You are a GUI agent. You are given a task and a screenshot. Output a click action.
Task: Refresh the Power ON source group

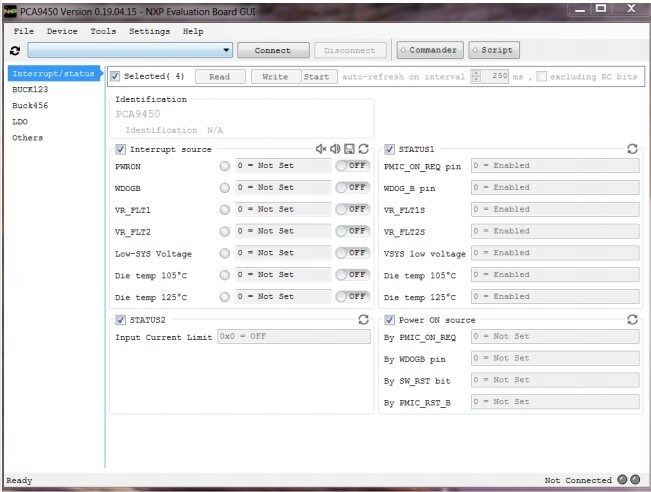632,319
